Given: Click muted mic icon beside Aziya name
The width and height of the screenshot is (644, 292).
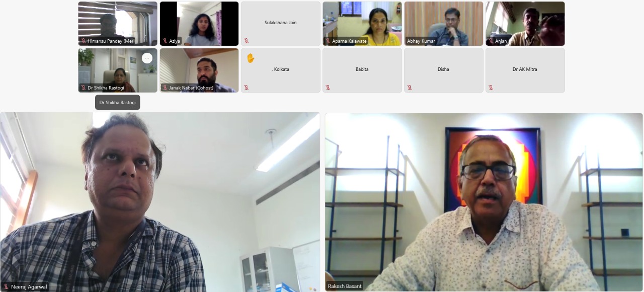Looking at the screenshot, I should click(x=165, y=41).
